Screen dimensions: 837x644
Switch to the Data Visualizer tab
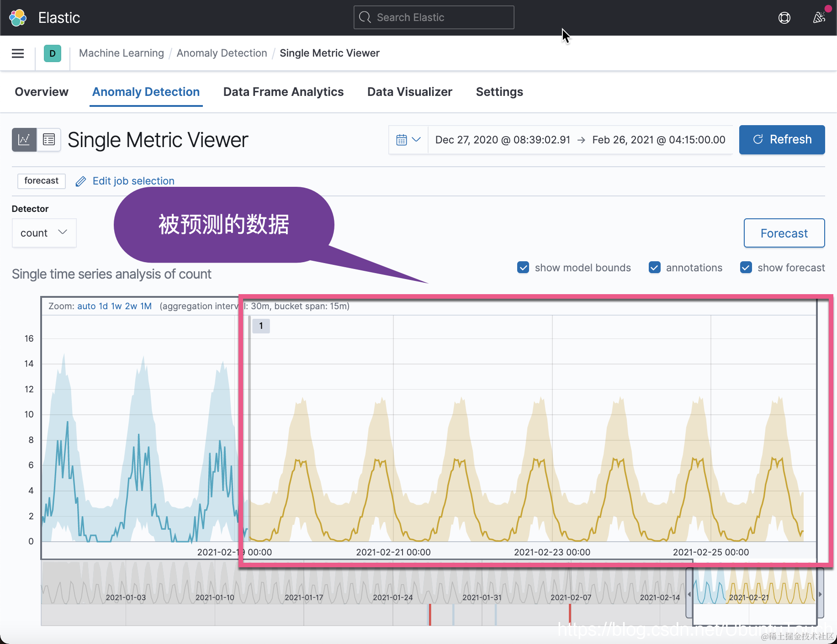coord(410,92)
